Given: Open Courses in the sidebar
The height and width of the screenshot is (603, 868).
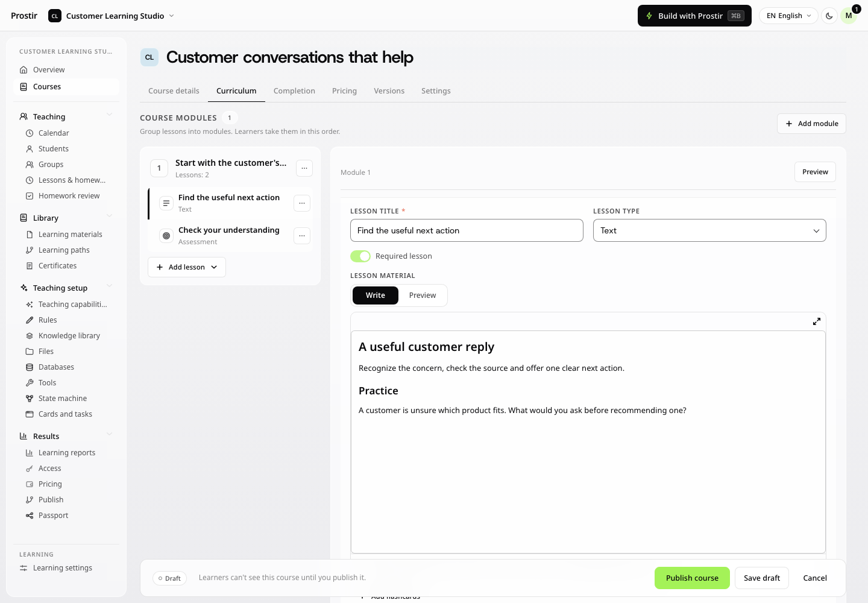Looking at the screenshot, I should [x=66, y=87].
